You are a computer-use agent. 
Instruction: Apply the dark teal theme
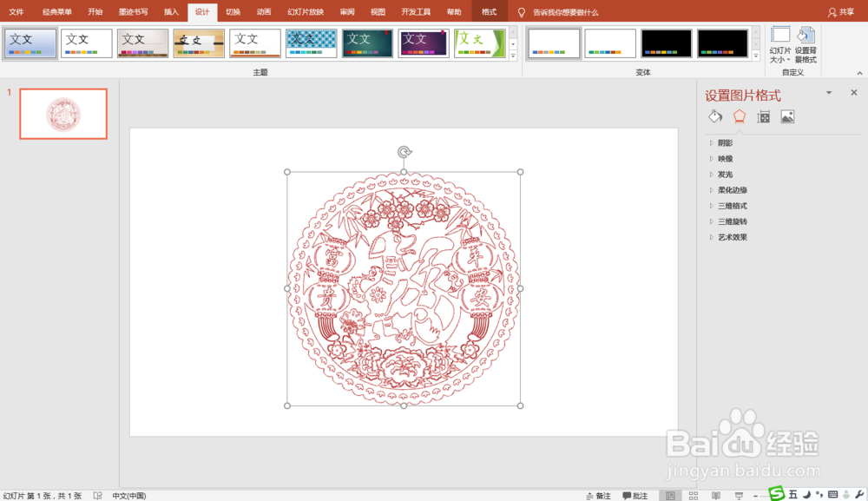[367, 43]
